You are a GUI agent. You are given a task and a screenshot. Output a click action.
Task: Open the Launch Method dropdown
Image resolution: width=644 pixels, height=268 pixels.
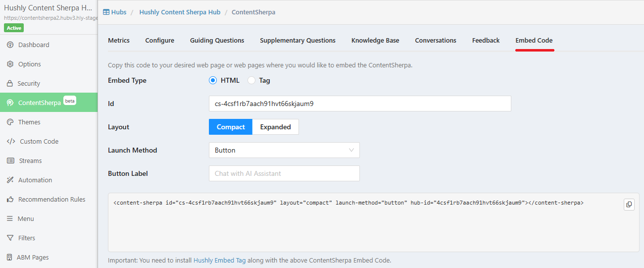tap(284, 150)
